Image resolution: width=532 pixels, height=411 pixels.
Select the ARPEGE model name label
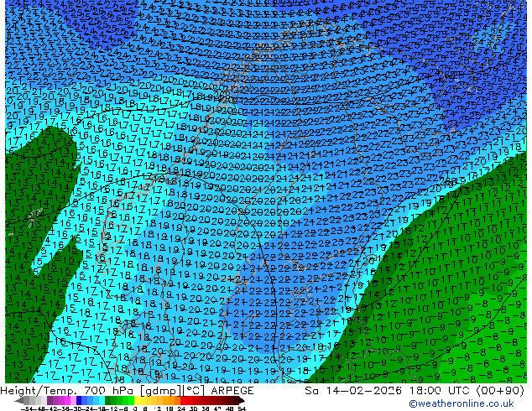click(232, 391)
